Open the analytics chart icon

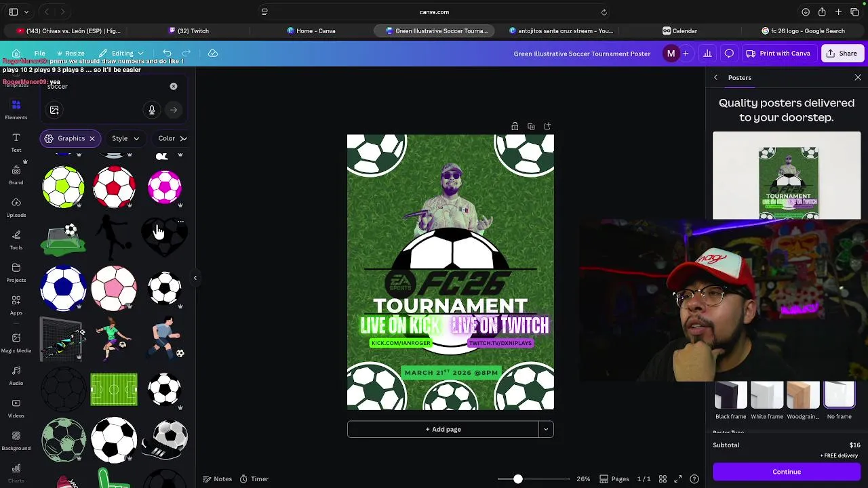pyautogui.click(x=707, y=54)
